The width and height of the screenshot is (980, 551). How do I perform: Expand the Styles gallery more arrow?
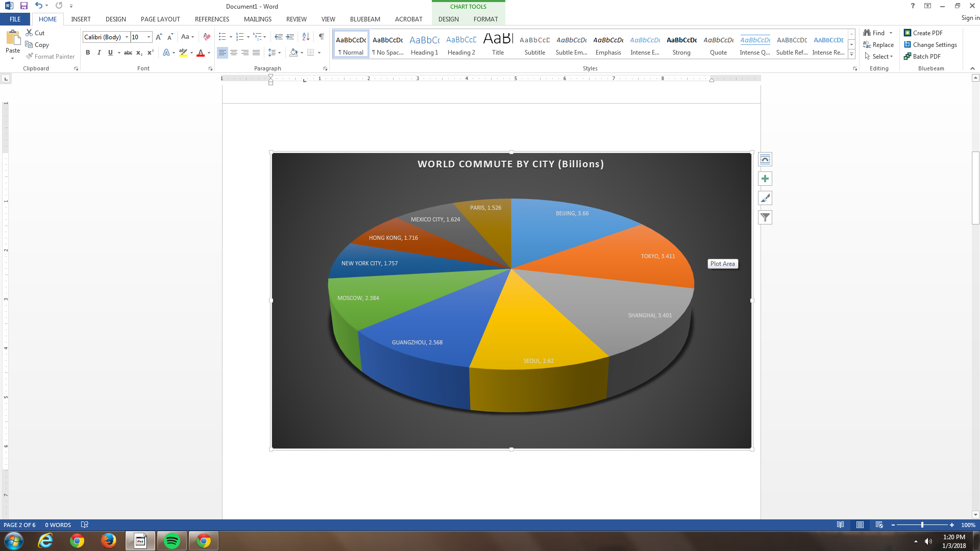851,55
